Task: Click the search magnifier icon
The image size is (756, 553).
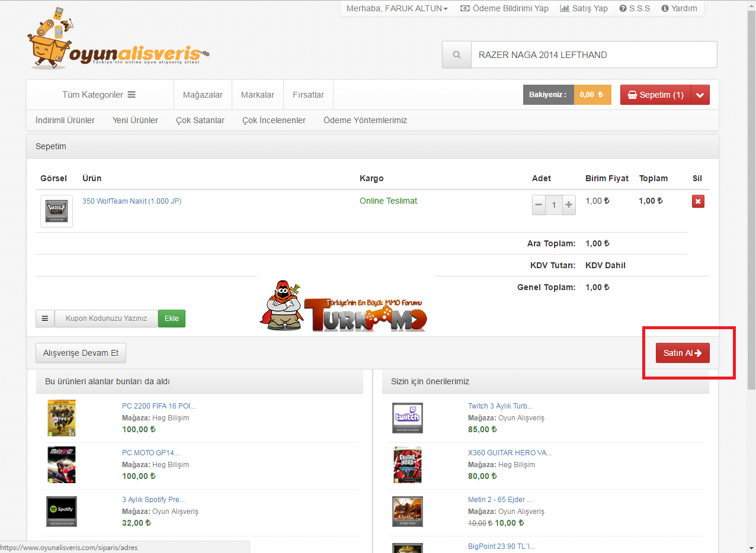Action: (456, 55)
